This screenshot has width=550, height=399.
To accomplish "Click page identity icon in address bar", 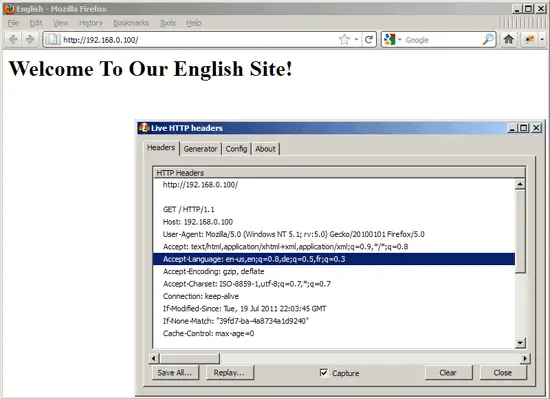I will coord(52,39).
